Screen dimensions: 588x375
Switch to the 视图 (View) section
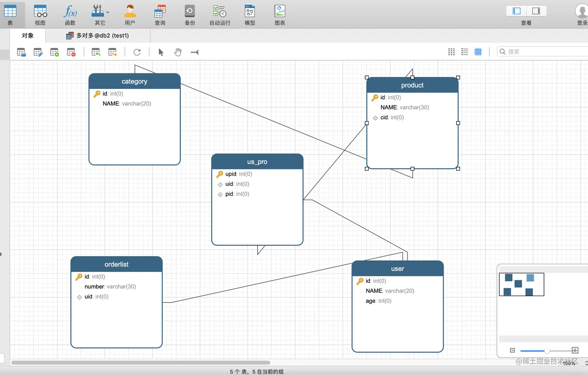coord(40,15)
